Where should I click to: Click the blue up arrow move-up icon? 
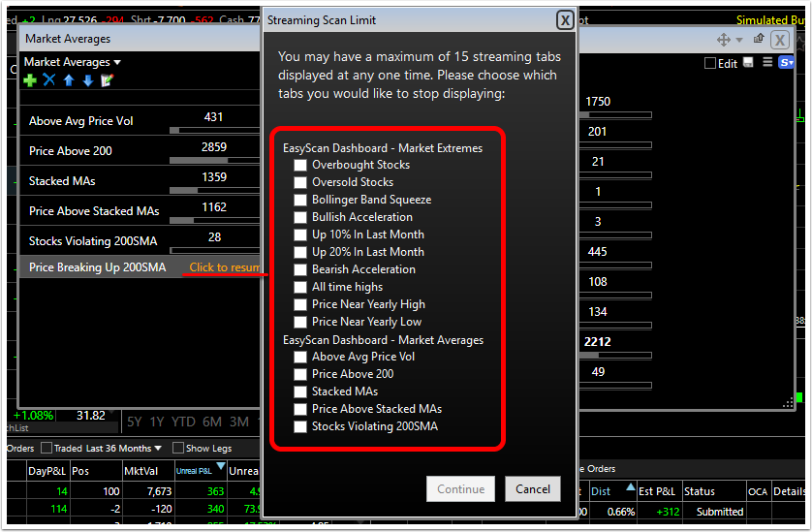tap(69, 80)
